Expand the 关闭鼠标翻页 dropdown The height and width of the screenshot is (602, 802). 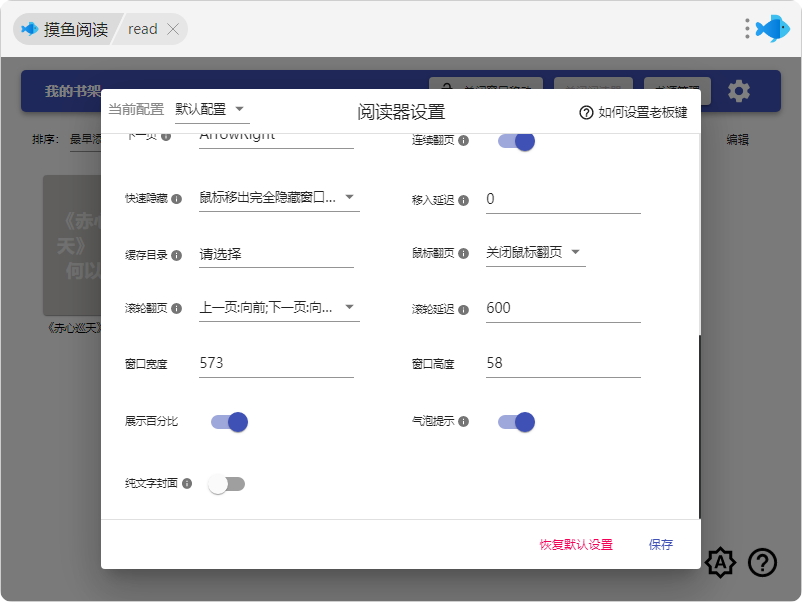click(536, 252)
